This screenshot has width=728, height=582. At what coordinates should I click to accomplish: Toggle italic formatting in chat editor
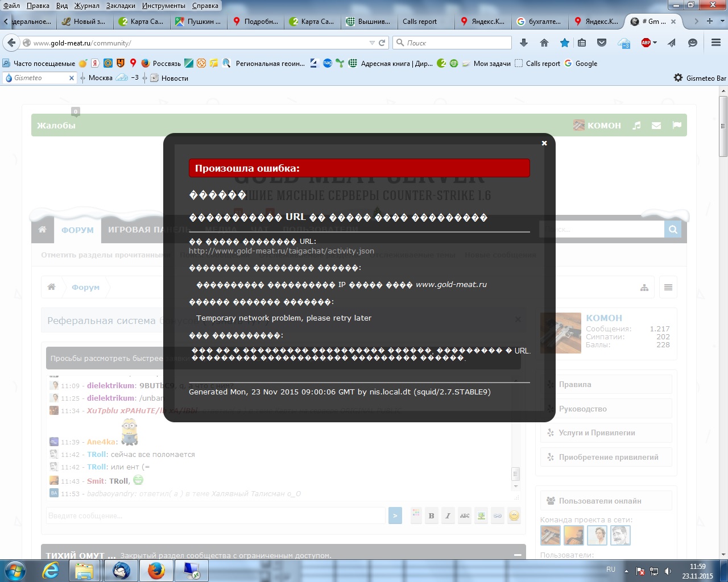click(448, 516)
